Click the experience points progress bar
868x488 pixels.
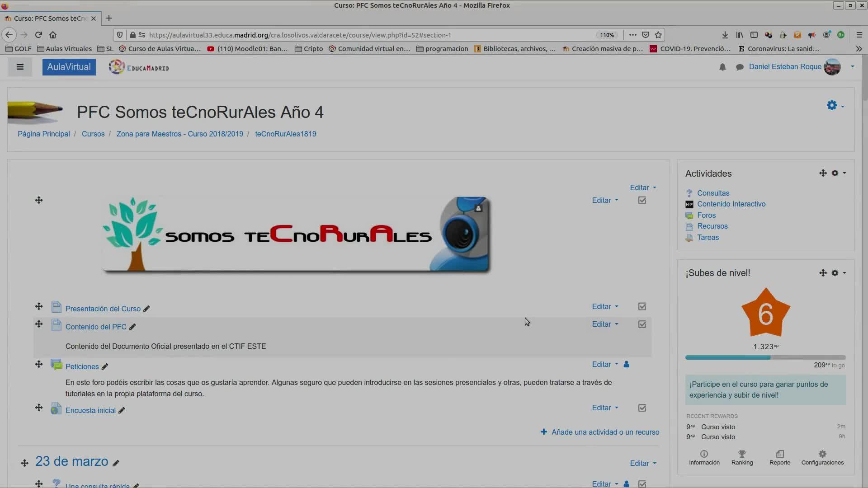pyautogui.click(x=765, y=357)
